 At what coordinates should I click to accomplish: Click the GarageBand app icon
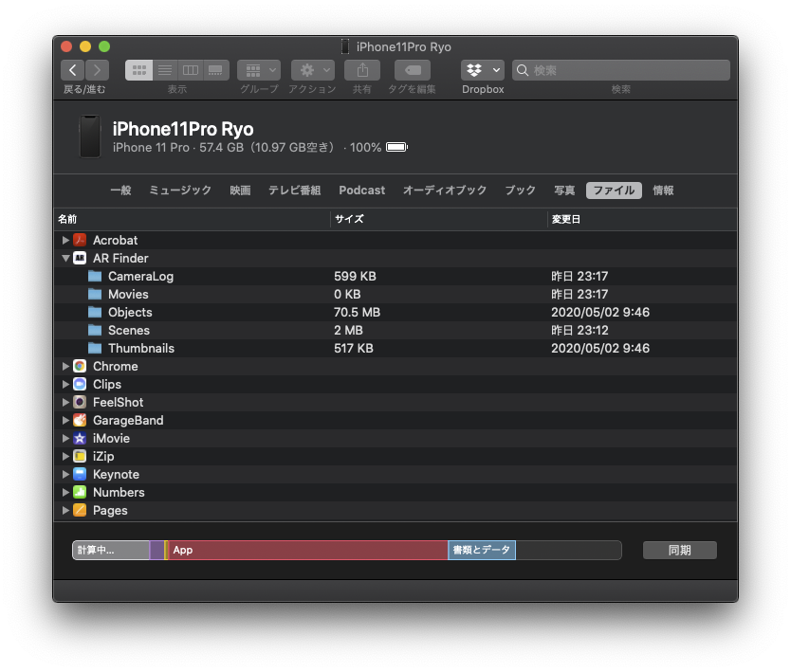(80, 420)
